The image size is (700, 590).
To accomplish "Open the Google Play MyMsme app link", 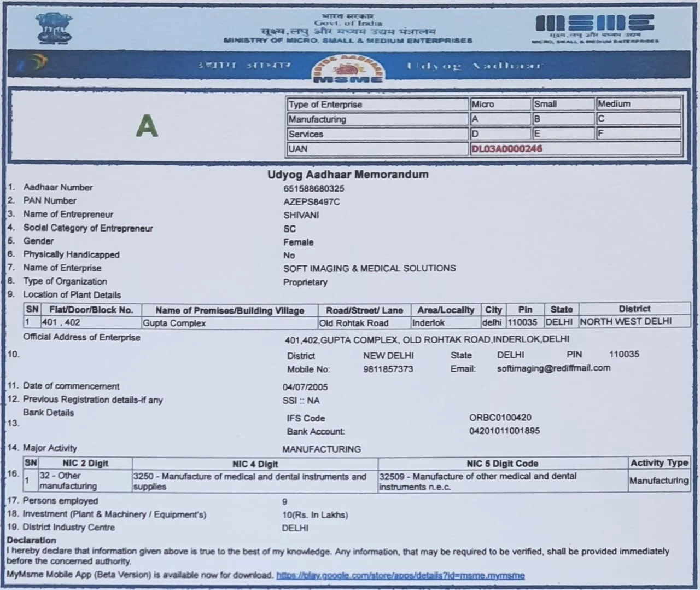I will [400, 575].
